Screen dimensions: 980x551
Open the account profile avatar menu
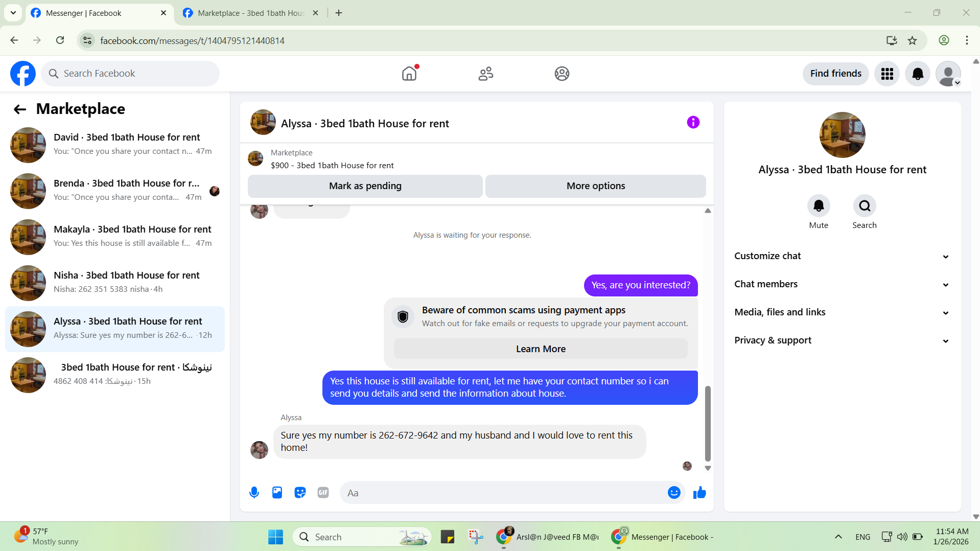tap(948, 74)
